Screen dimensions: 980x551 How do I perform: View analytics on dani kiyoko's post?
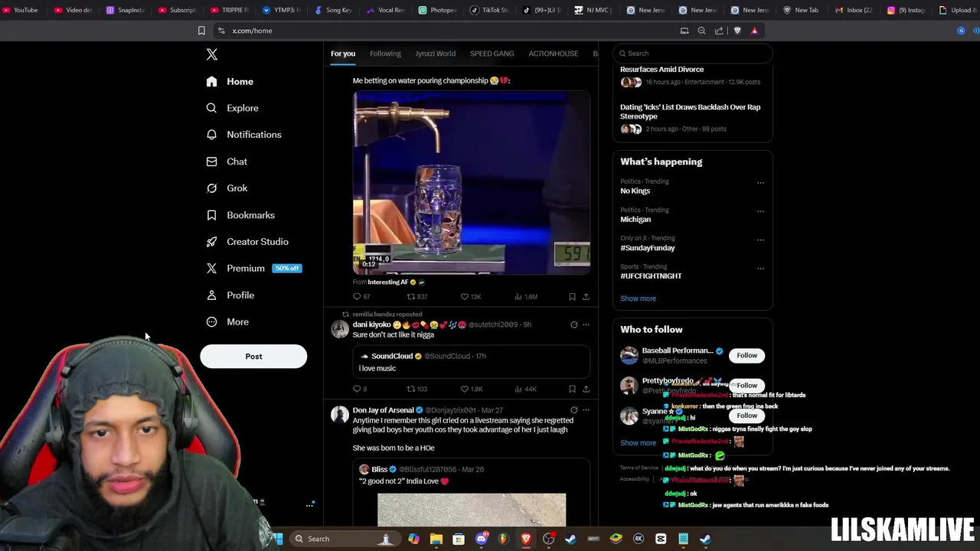pos(526,389)
